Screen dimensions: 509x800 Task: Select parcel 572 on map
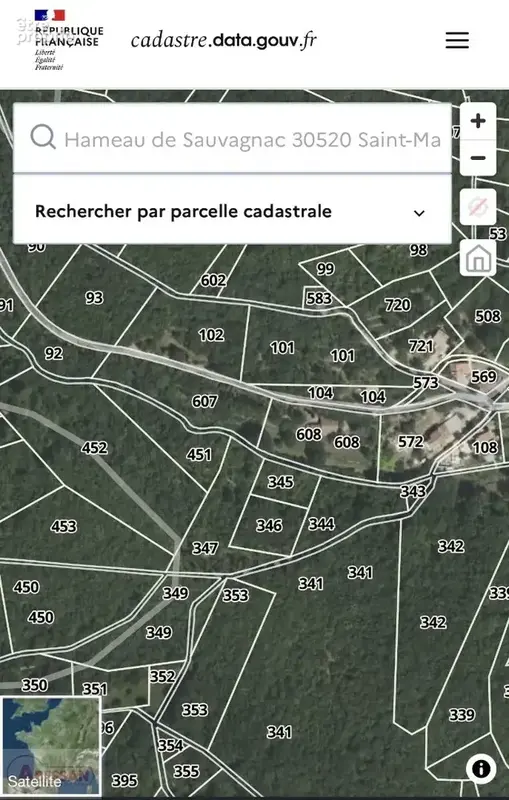pyautogui.click(x=411, y=441)
